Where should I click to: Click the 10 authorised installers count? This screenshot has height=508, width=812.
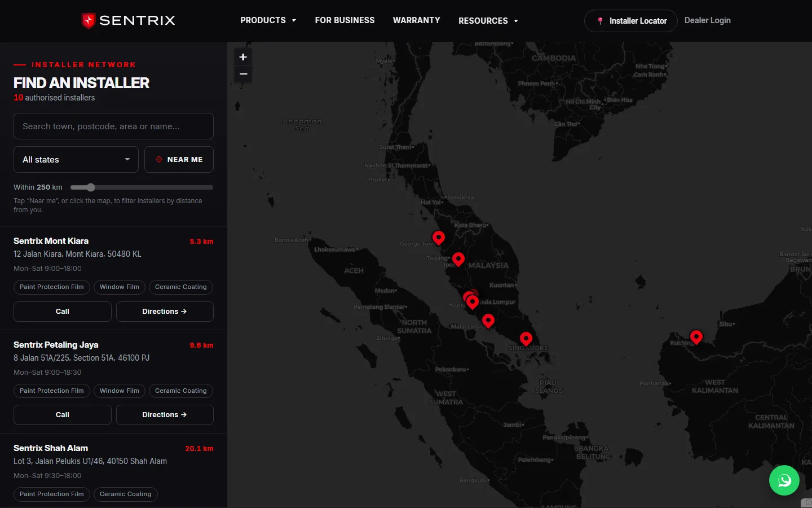coord(54,98)
